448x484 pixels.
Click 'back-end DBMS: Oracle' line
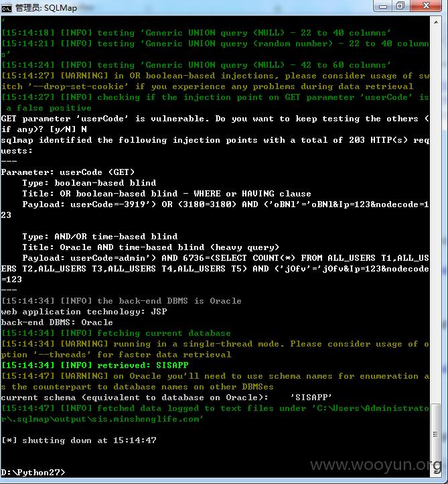tap(57, 322)
